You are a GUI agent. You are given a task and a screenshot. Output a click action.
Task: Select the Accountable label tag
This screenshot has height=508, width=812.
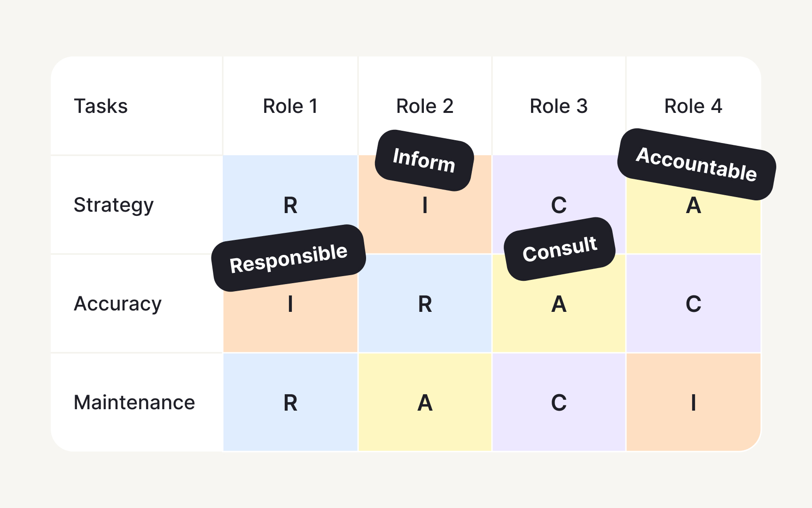(x=696, y=164)
